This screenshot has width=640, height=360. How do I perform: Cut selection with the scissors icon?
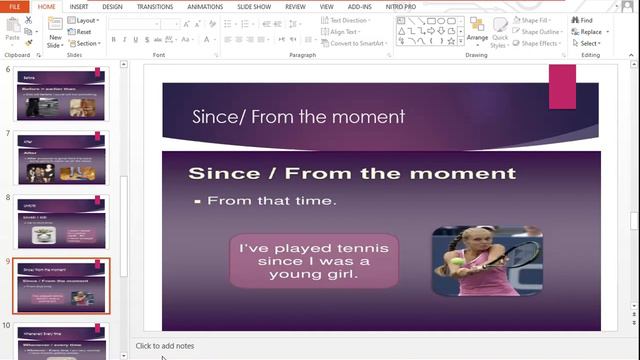(28, 20)
